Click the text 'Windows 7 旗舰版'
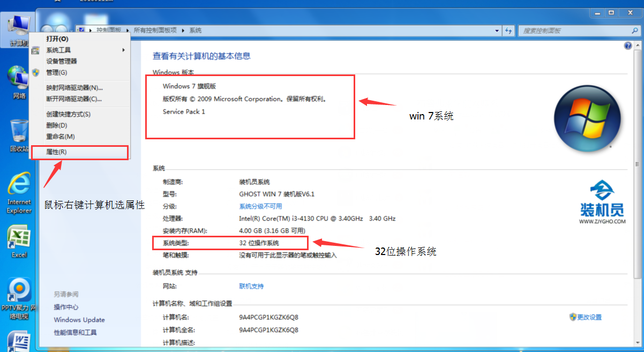This screenshot has height=352, width=644. pyautogui.click(x=189, y=86)
